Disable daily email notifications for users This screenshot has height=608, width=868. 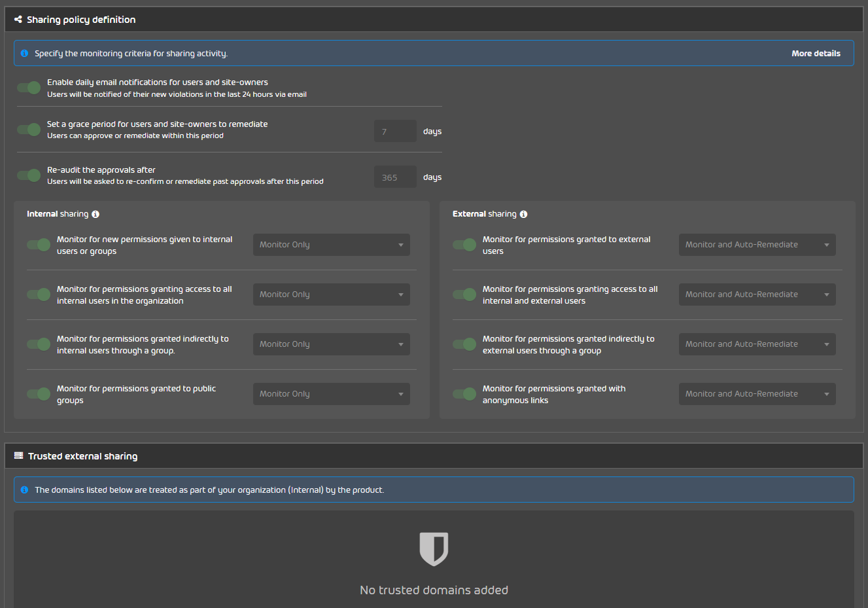tap(28, 87)
